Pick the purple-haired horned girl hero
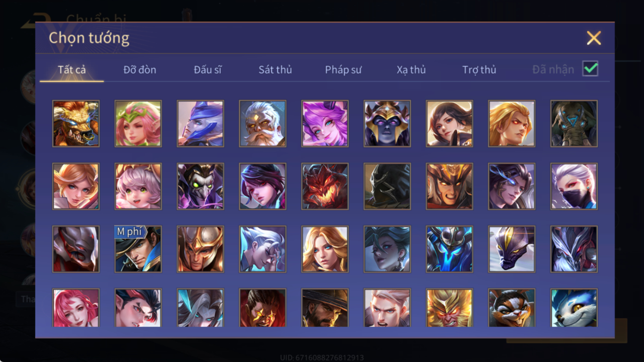The image size is (644, 362). (325, 124)
